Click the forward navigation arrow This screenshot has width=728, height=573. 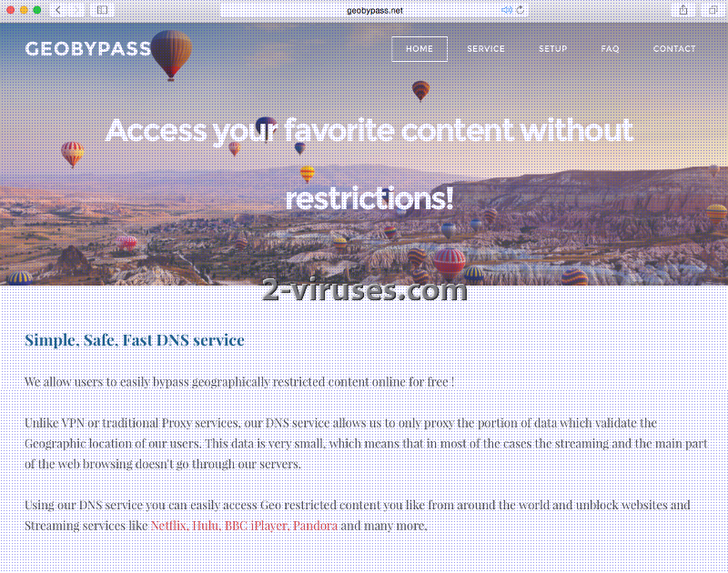(77, 10)
